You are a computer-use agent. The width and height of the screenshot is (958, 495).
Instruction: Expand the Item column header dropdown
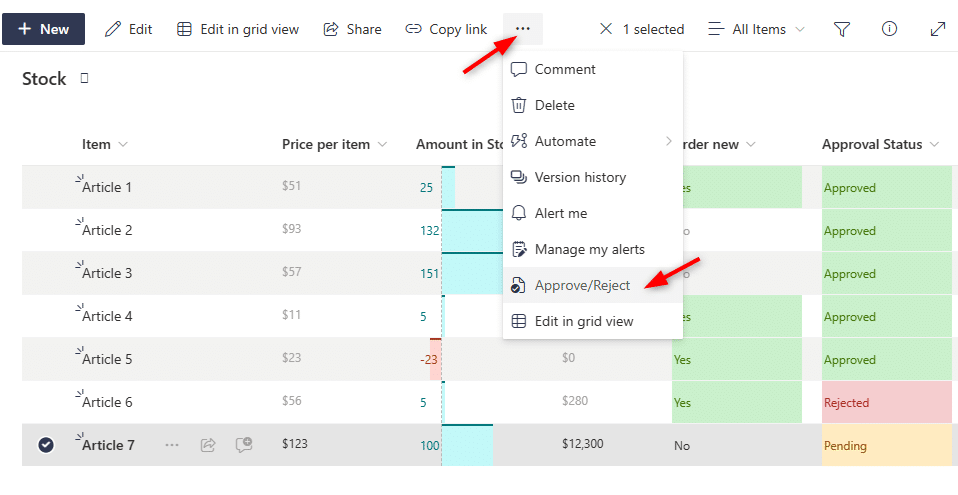coord(123,145)
